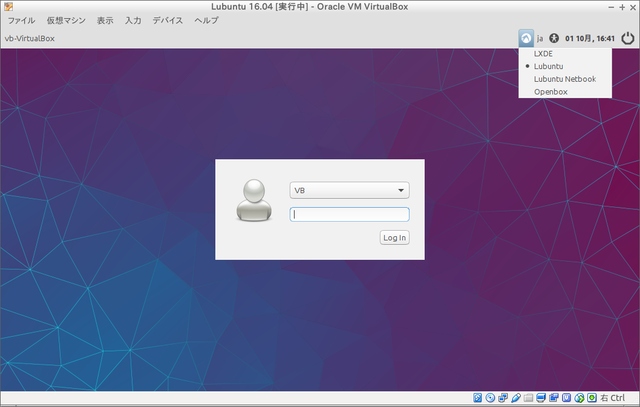Click the VirtualBox window title icon
Image resolution: width=640 pixels, height=407 pixels.
pos(8,7)
